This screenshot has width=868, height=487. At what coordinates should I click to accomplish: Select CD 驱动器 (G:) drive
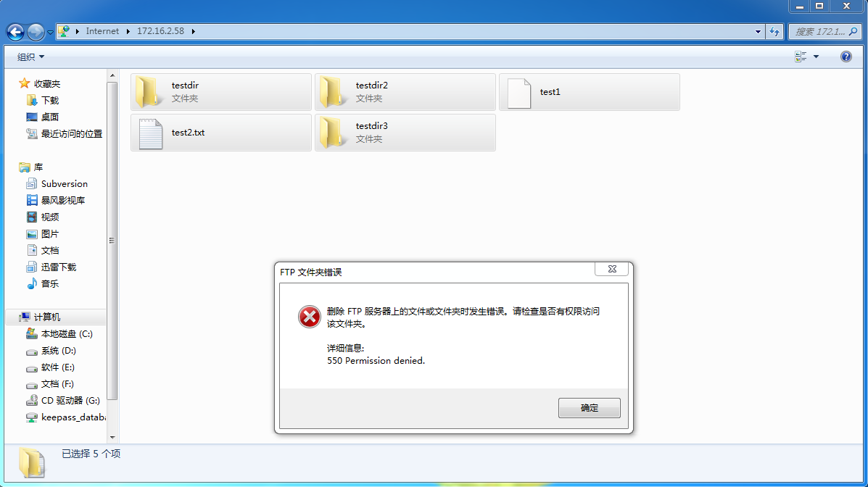[62, 400]
